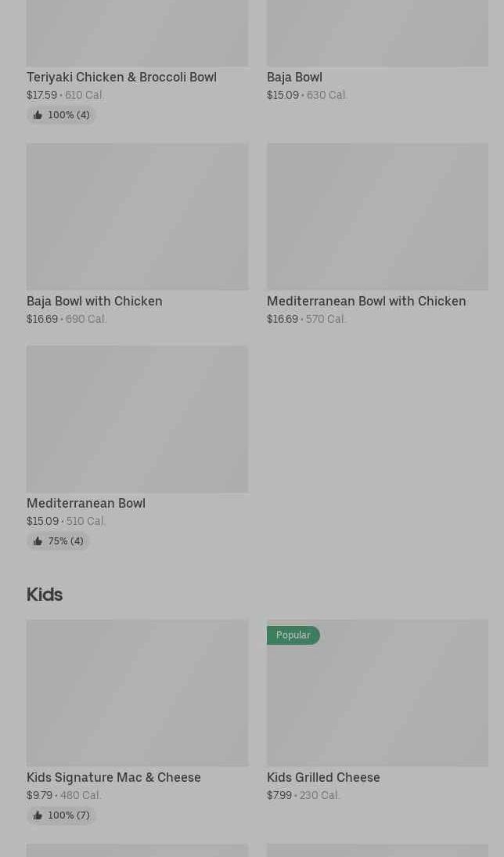Viewport: 504px width, 857px height.
Task: Select the 510 Cal. Mediterranean Bowl title
Action: [x=86, y=503]
